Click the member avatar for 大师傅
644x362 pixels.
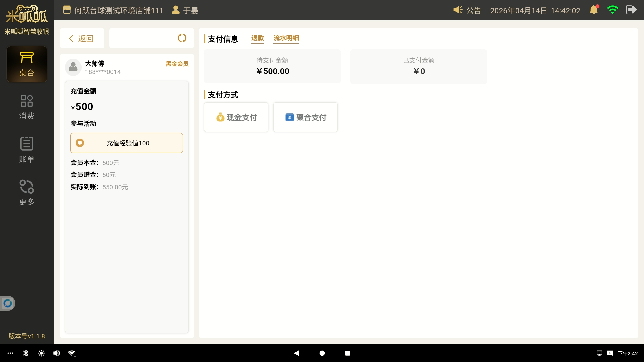[73, 67]
